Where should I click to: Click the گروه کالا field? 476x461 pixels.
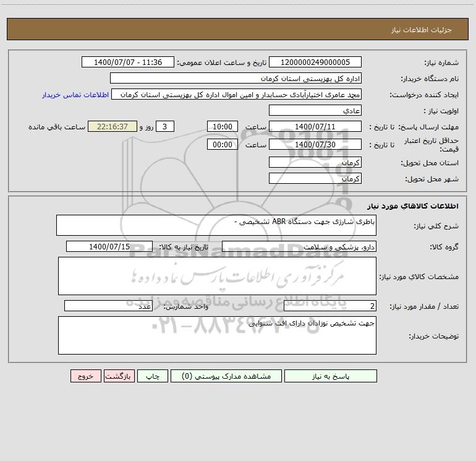tap(299, 246)
